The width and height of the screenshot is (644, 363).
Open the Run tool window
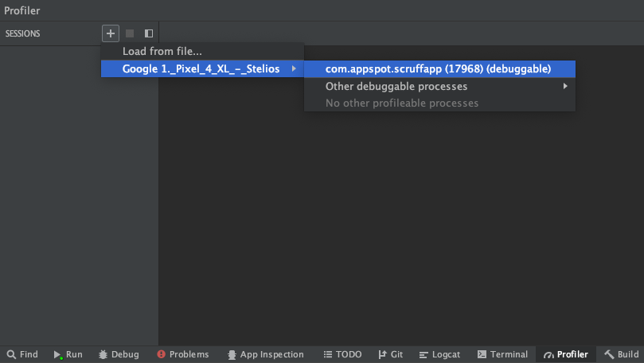point(68,354)
